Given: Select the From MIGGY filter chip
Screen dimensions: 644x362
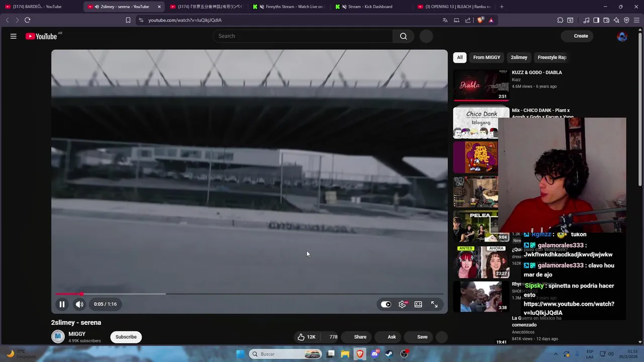Looking at the screenshot, I should pyautogui.click(x=487, y=57).
